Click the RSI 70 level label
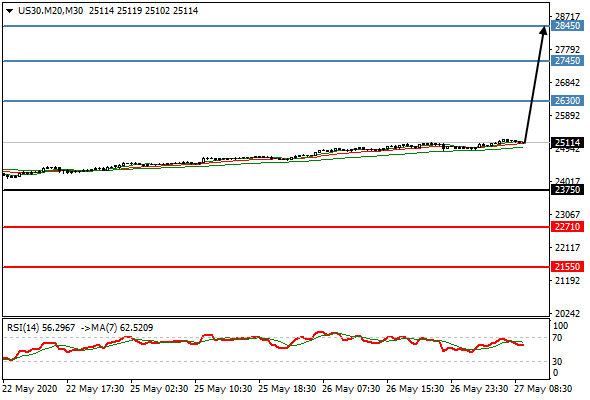The width and height of the screenshot is (590, 400). [x=557, y=338]
